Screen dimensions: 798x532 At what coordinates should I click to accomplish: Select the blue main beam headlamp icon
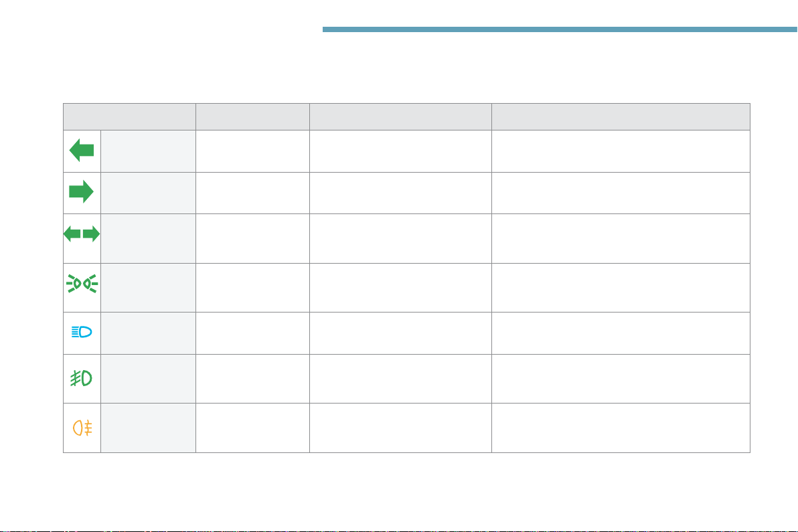[x=82, y=333]
